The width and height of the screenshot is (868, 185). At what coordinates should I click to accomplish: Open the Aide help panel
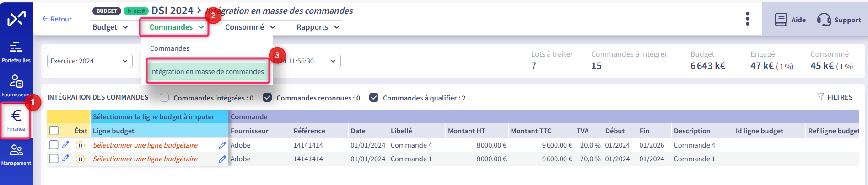(790, 20)
